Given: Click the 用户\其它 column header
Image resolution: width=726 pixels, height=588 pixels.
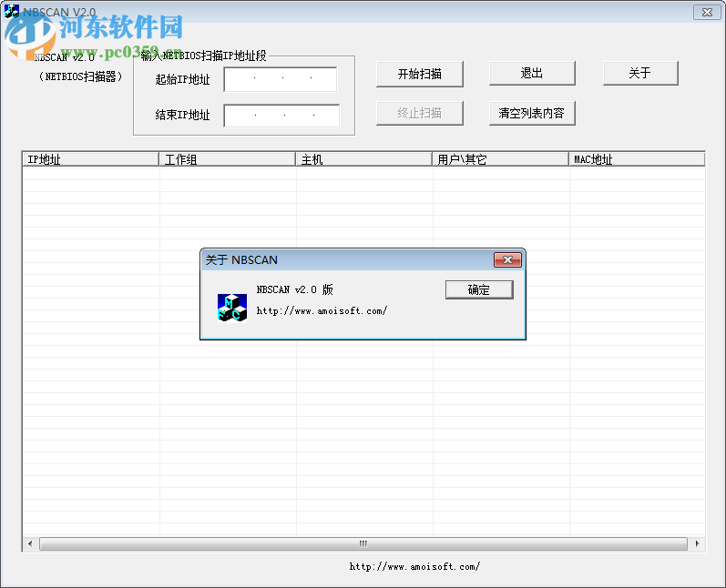Looking at the screenshot, I should point(500,159).
